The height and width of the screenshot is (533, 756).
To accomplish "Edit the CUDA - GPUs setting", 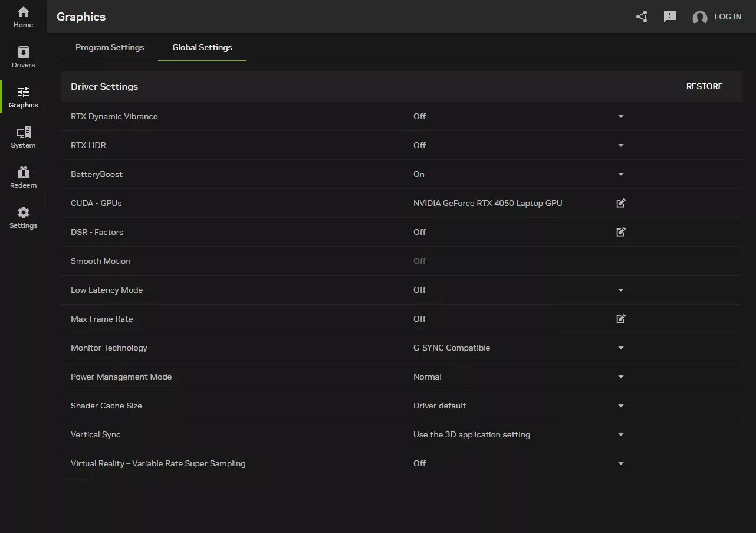I will coord(620,203).
